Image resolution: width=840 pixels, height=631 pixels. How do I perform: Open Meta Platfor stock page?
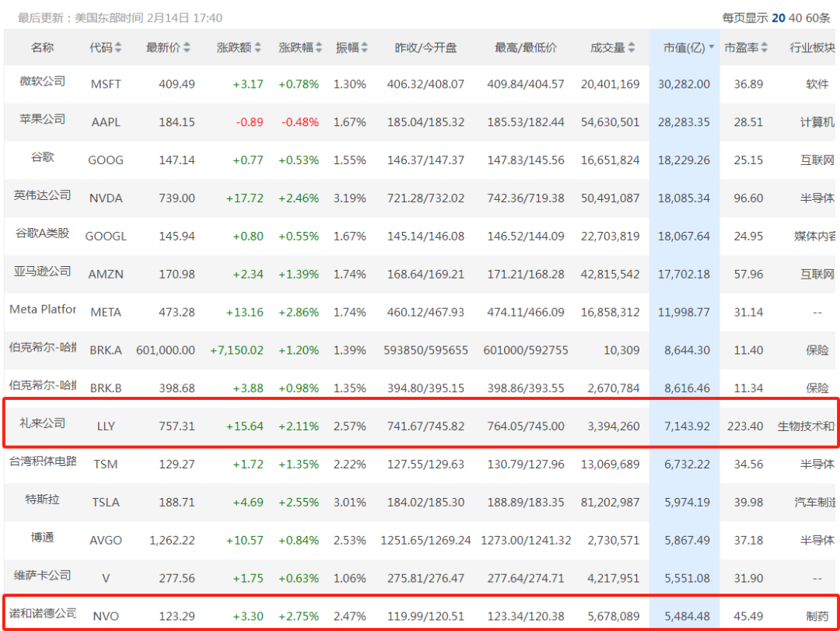tap(43, 310)
